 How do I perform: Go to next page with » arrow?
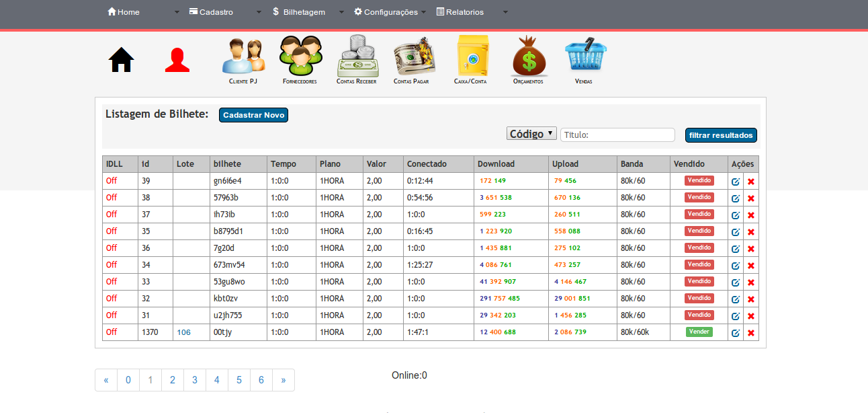(284, 380)
